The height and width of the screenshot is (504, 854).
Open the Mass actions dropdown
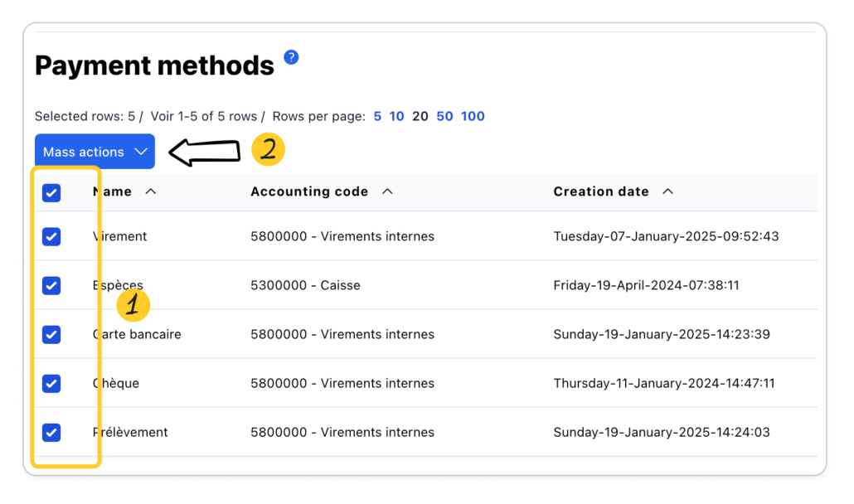click(x=95, y=152)
